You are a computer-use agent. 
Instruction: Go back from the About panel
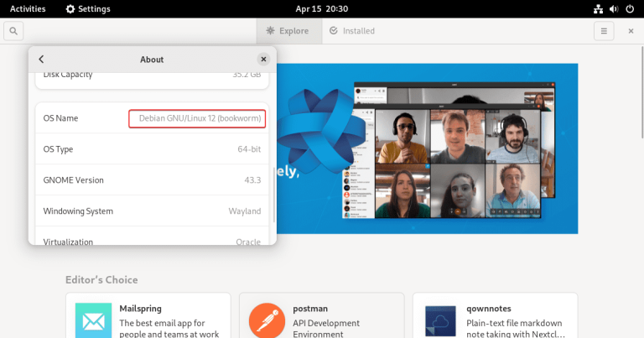[41, 60]
